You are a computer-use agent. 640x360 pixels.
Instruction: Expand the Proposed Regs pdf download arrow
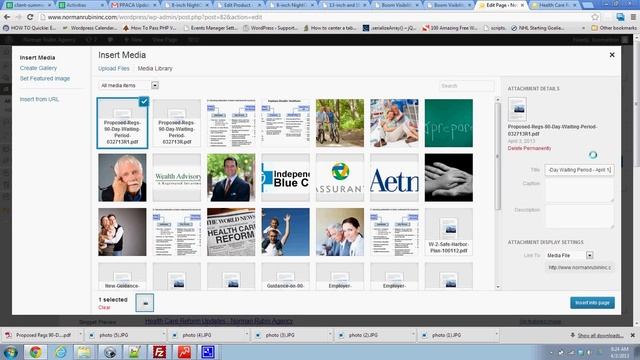(80, 335)
